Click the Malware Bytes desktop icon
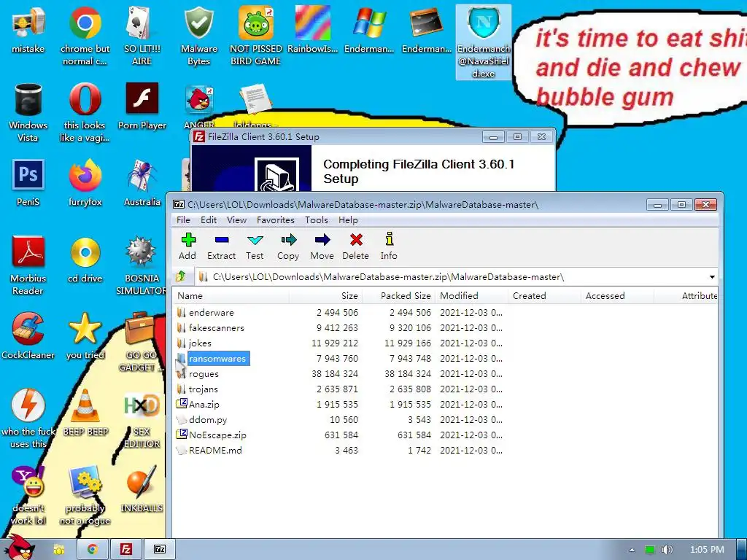This screenshot has width=747, height=560. coord(199,36)
